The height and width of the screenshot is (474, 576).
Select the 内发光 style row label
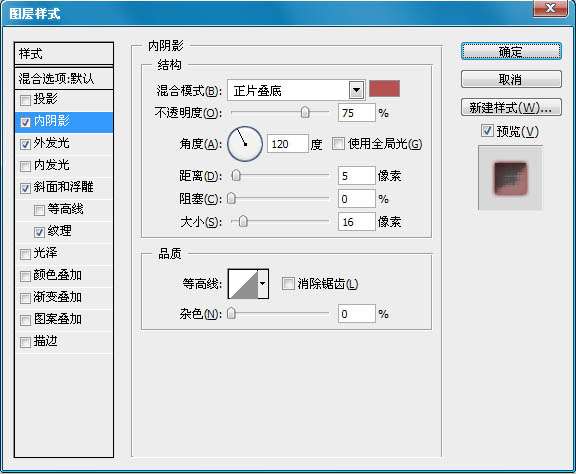pos(51,165)
